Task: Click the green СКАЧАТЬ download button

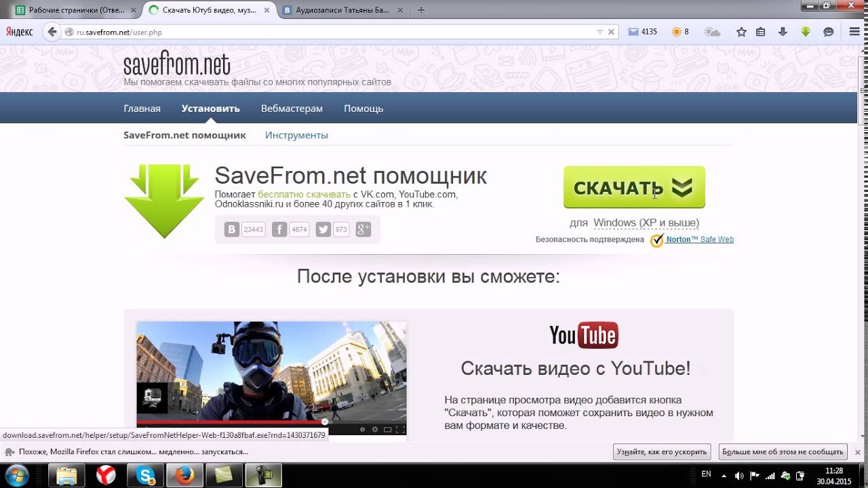Action: pyautogui.click(x=634, y=187)
